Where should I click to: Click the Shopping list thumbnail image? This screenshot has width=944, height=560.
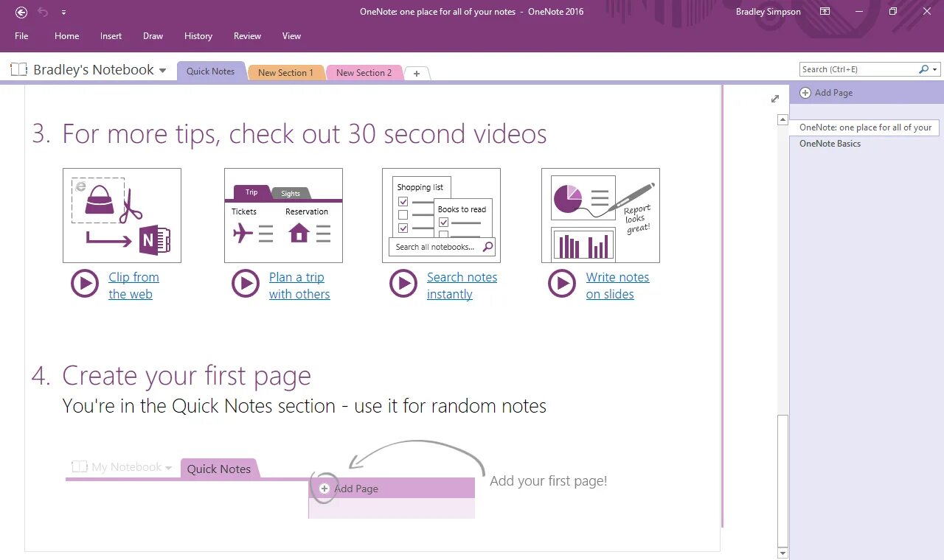click(441, 215)
